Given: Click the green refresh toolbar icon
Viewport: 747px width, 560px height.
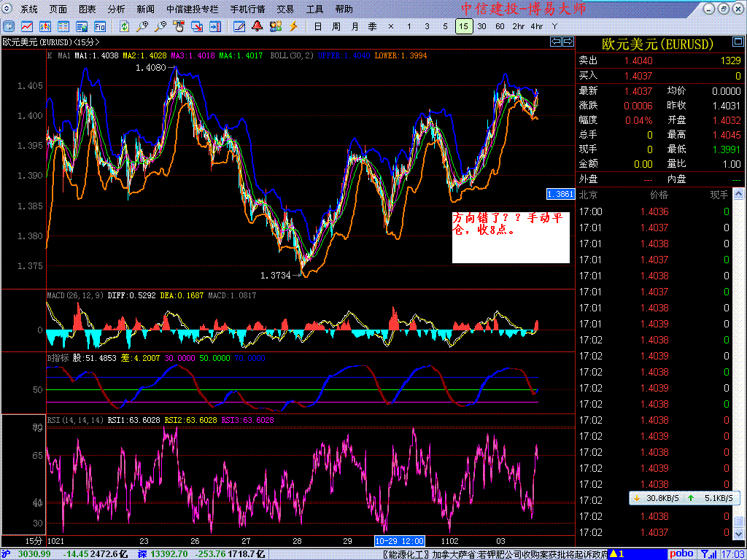Looking at the screenshot, I should point(124,26).
